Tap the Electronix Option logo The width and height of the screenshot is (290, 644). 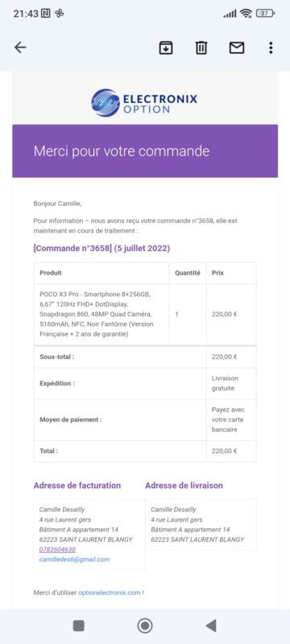144,103
